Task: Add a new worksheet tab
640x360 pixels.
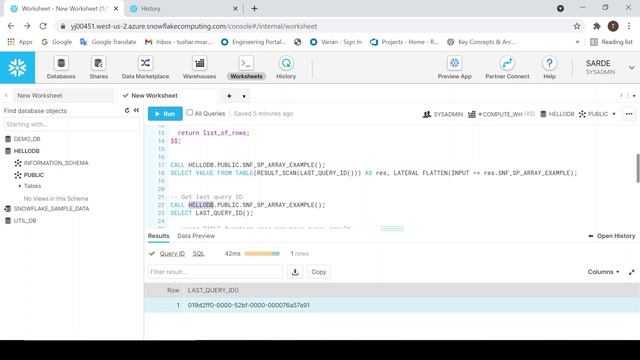Action: click(x=229, y=96)
